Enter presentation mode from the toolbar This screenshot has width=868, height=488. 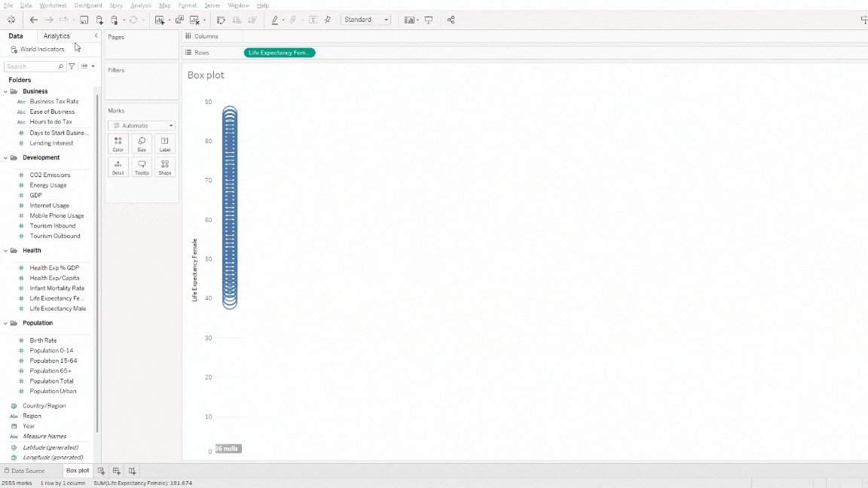click(x=428, y=20)
